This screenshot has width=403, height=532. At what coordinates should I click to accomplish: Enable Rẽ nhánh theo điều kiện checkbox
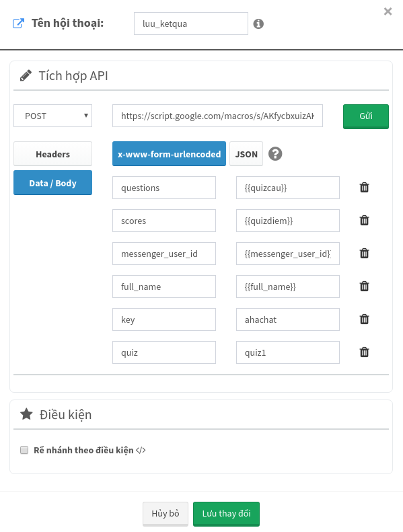24,450
